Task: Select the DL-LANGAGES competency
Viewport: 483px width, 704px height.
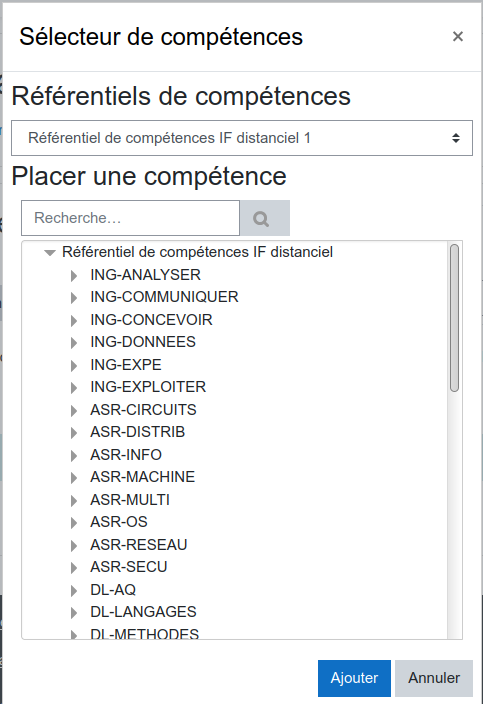Action: (143, 612)
